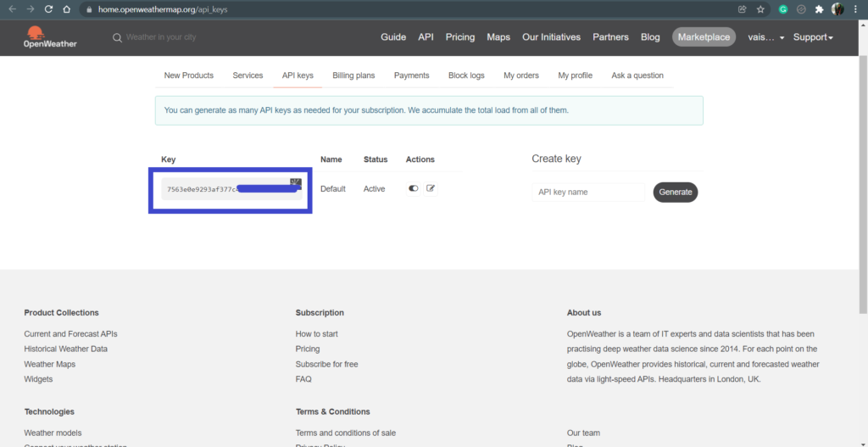Image resolution: width=868 pixels, height=447 pixels.
Task: Switch to the Services tab
Action: click(x=248, y=75)
